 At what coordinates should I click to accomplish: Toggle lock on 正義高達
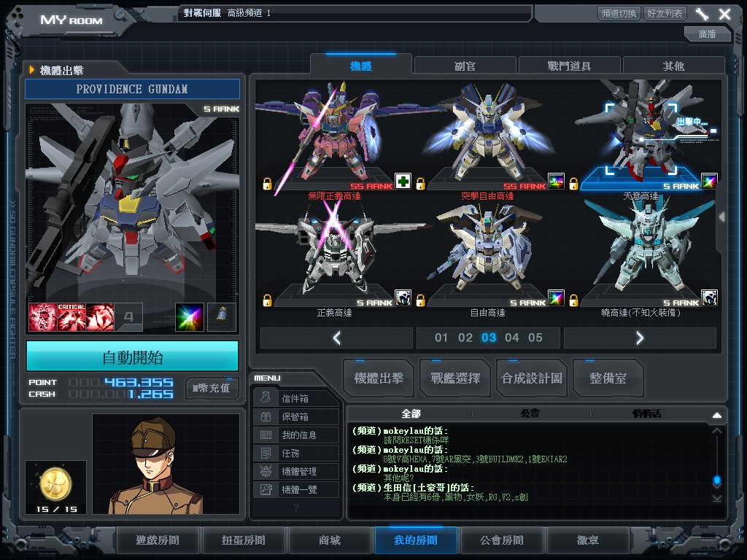tap(267, 300)
